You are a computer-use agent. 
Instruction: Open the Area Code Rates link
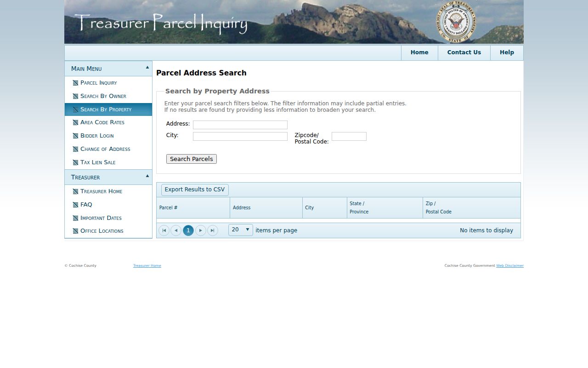(102, 122)
